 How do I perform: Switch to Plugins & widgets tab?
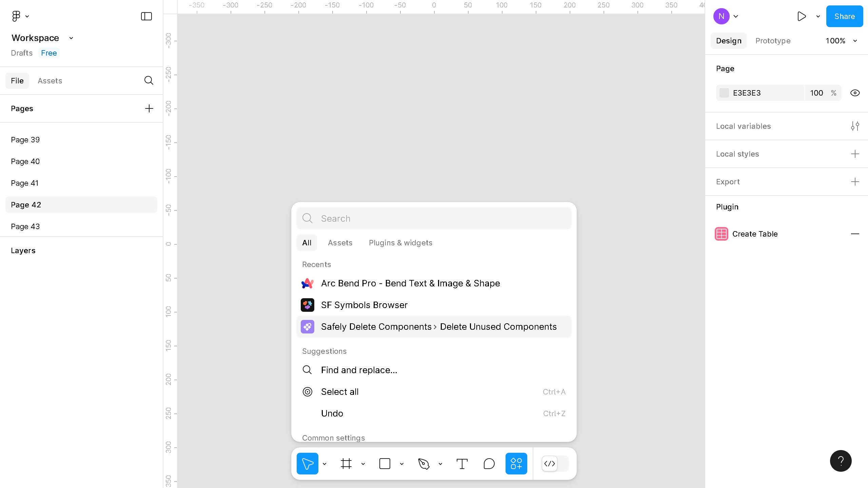[x=400, y=243]
